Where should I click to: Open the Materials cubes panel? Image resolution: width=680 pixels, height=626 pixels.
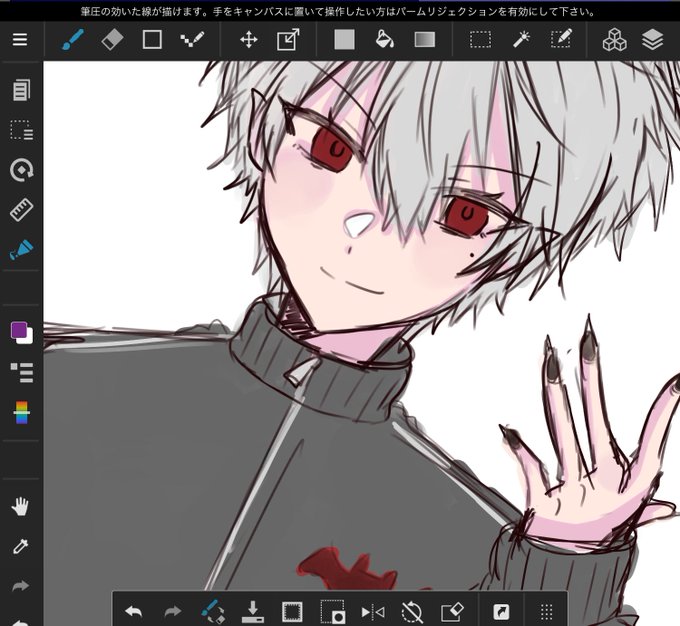pyautogui.click(x=615, y=39)
